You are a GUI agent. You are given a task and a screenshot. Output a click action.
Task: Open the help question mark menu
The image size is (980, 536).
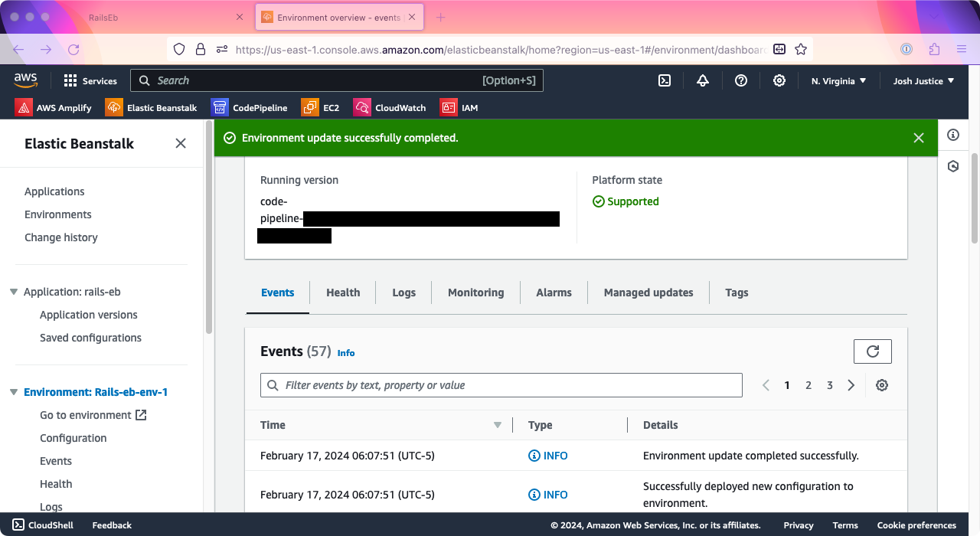click(x=741, y=80)
